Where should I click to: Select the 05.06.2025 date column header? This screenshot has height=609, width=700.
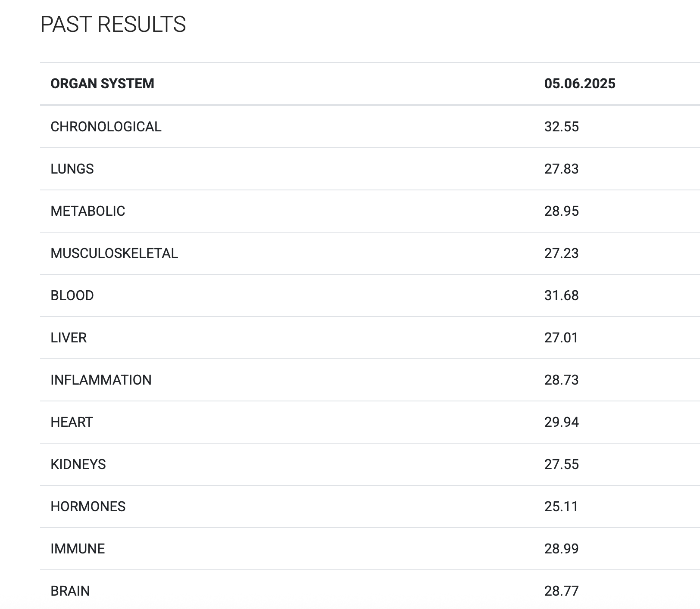pyautogui.click(x=580, y=84)
